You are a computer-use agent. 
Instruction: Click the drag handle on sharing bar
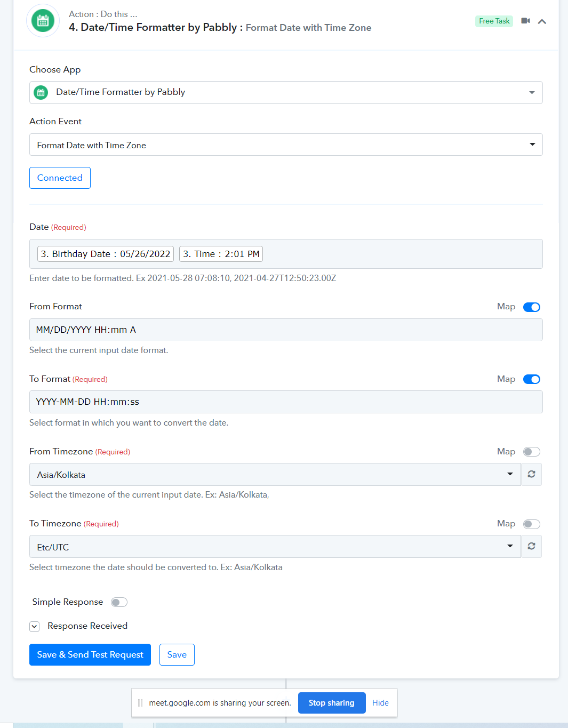pyautogui.click(x=140, y=703)
